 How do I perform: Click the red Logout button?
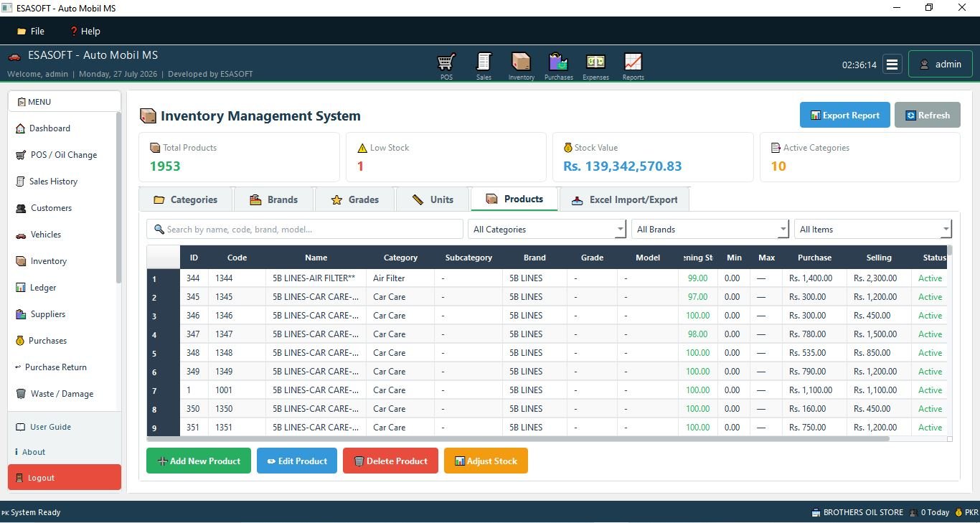(65, 478)
